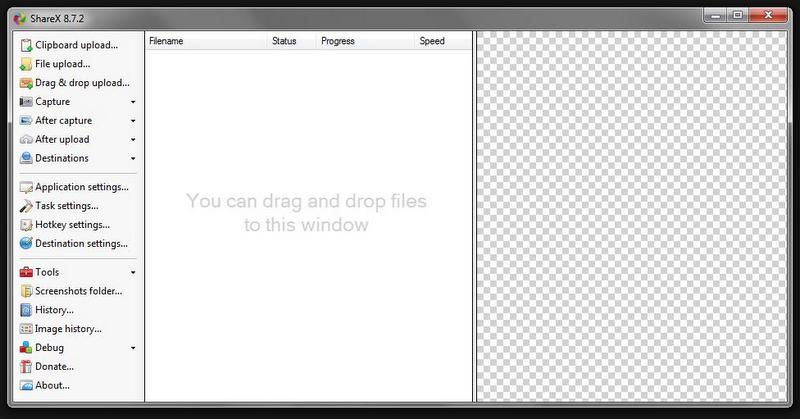Open the Debug menu label
This screenshot has width=800, height=419.
(49, 348)
